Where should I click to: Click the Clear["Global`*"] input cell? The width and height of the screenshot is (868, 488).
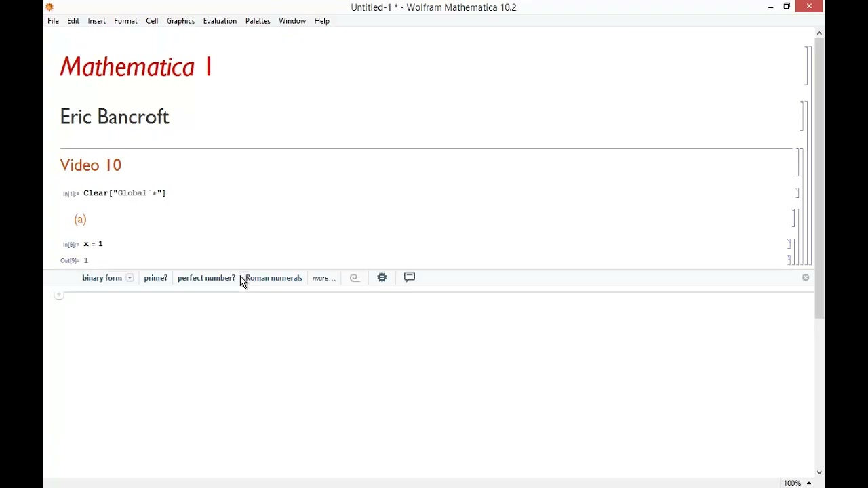pos(125,193)
